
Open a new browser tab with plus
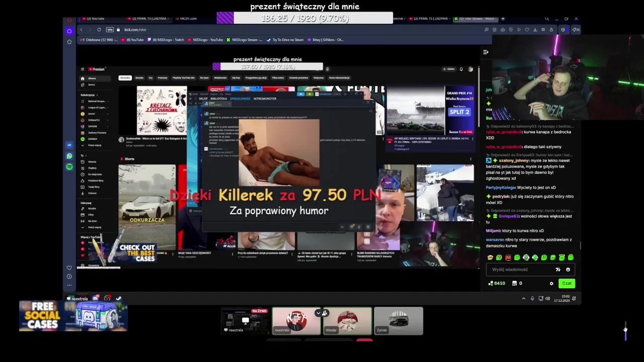[503, 19]
